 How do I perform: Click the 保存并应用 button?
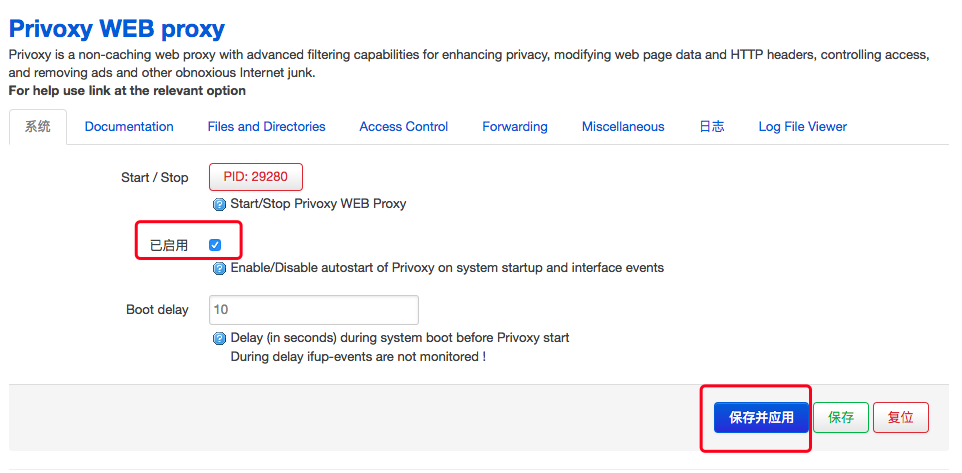[761, 417]
